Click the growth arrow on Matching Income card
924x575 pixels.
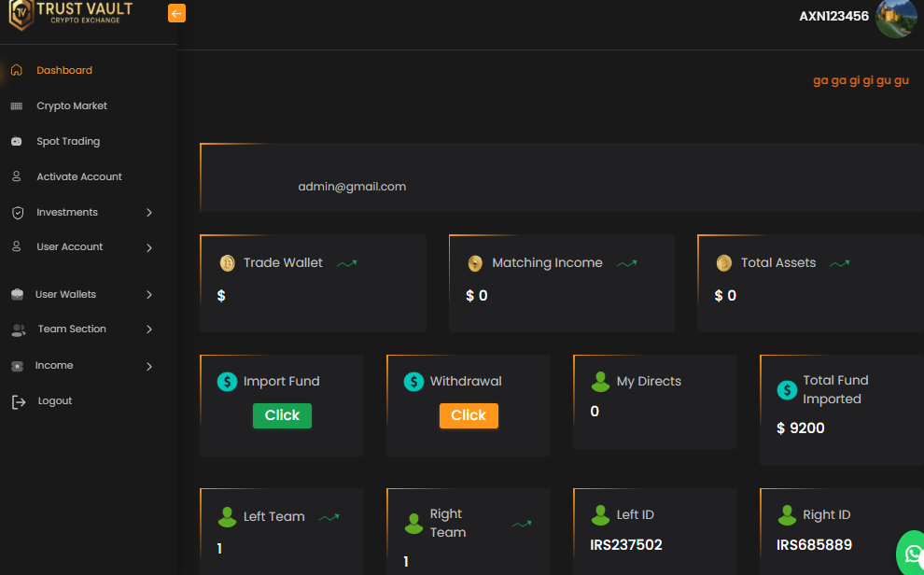point(627,263)
